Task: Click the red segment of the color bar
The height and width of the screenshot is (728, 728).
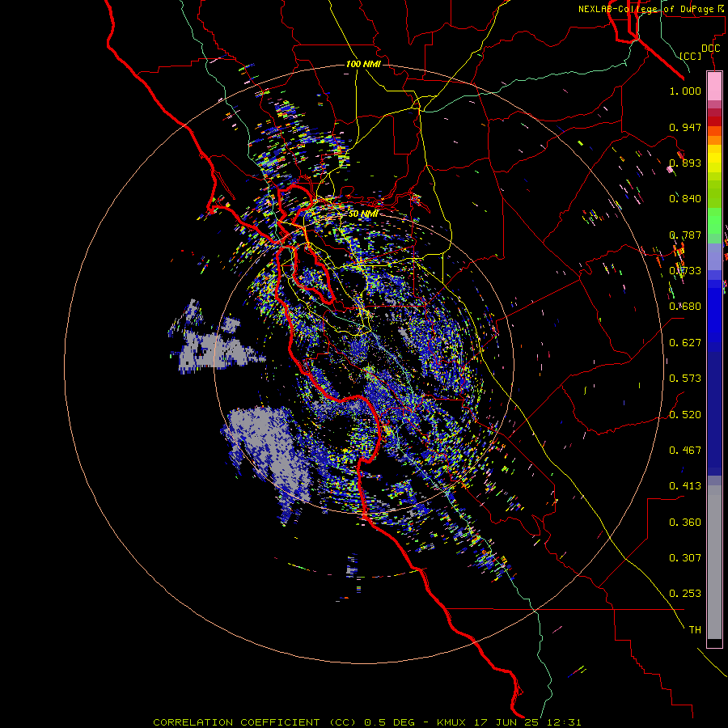Action: tap(714, 121)
